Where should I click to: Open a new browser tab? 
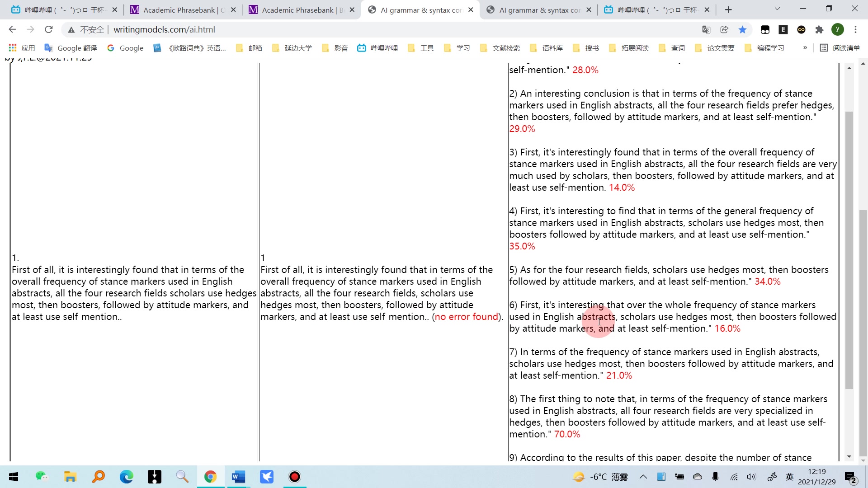728,9
